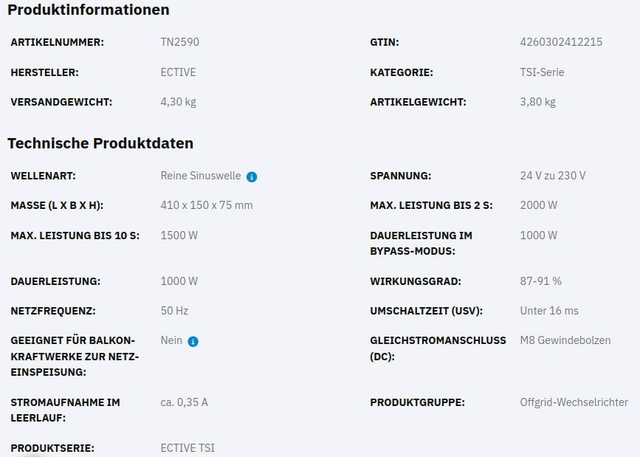Click the efficiency value 87-91 %
Screen dimensions: 640x457
tap(541, 281)
